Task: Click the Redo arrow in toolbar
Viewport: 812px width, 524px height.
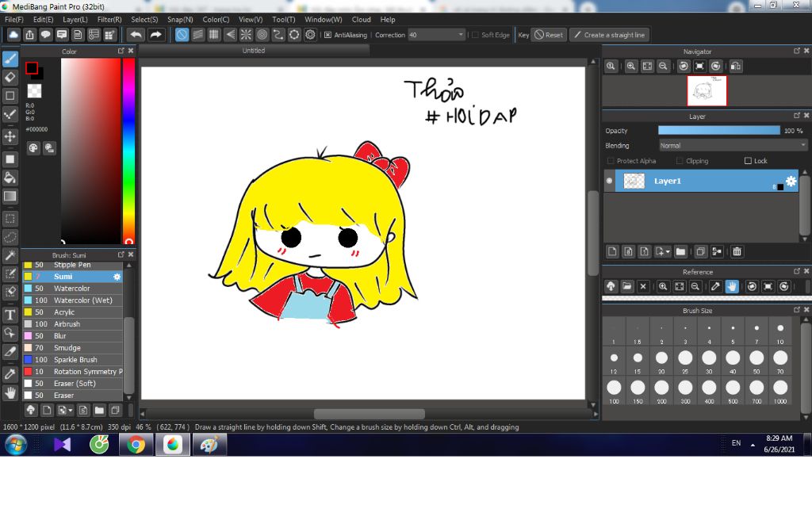Action: pyautogui.click(x=156, y=35)
